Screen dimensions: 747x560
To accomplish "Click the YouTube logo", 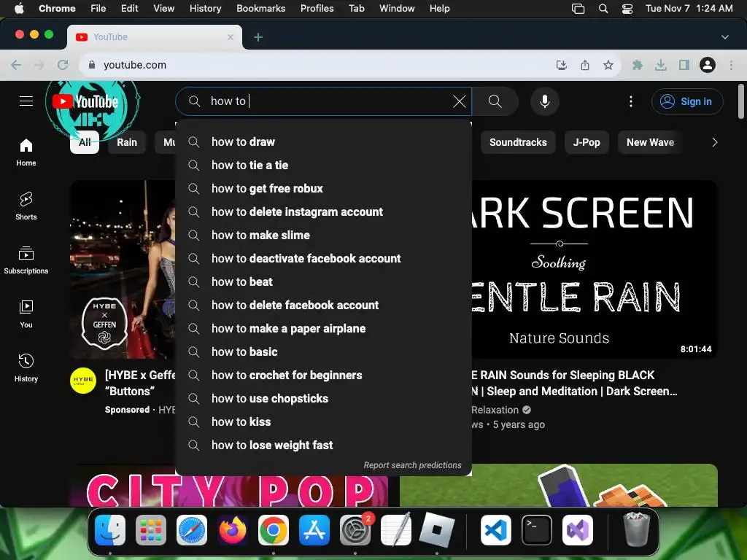I will pos(85,101).
